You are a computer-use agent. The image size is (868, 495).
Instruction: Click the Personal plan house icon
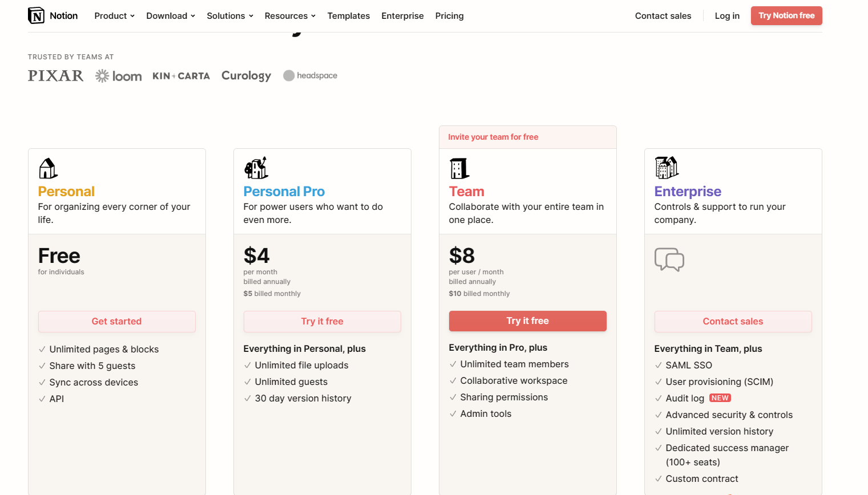tap(48, 169)
